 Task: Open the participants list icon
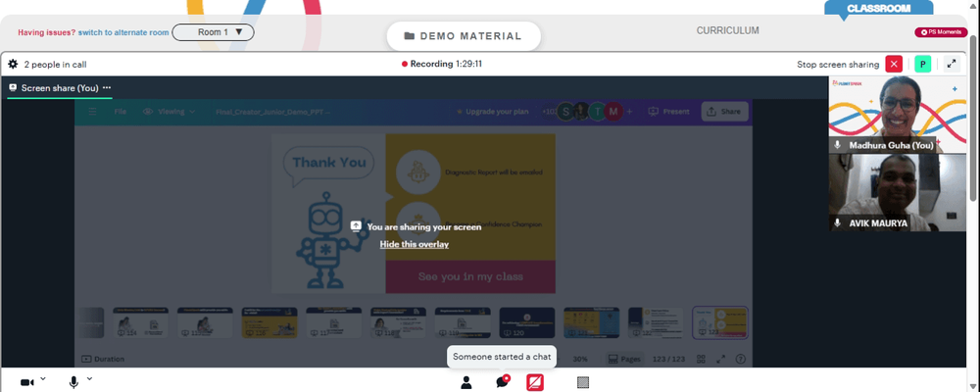click(466, 382)
